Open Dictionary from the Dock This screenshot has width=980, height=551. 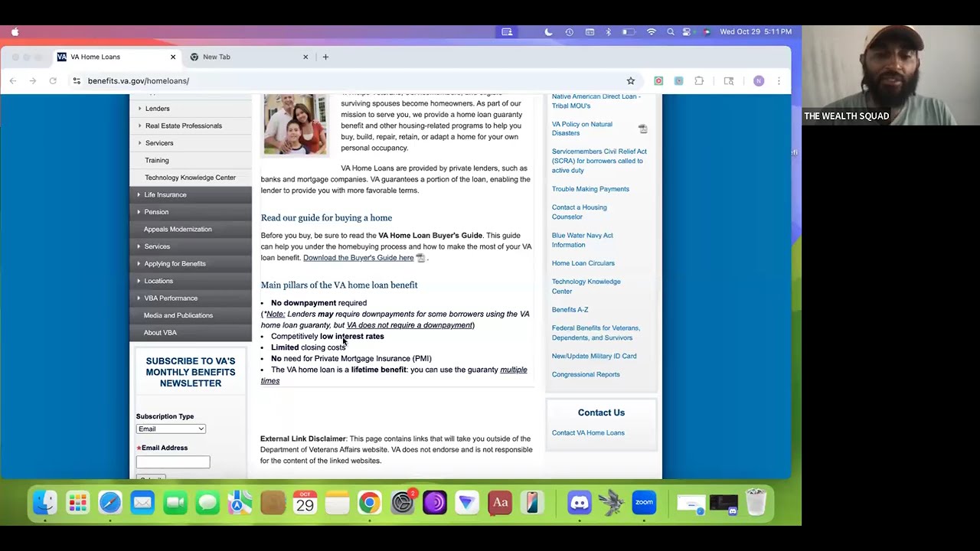(500, 503)
